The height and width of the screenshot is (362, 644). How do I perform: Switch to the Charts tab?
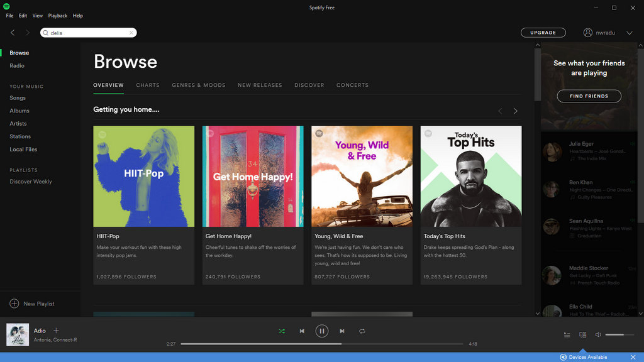(148, 85)
